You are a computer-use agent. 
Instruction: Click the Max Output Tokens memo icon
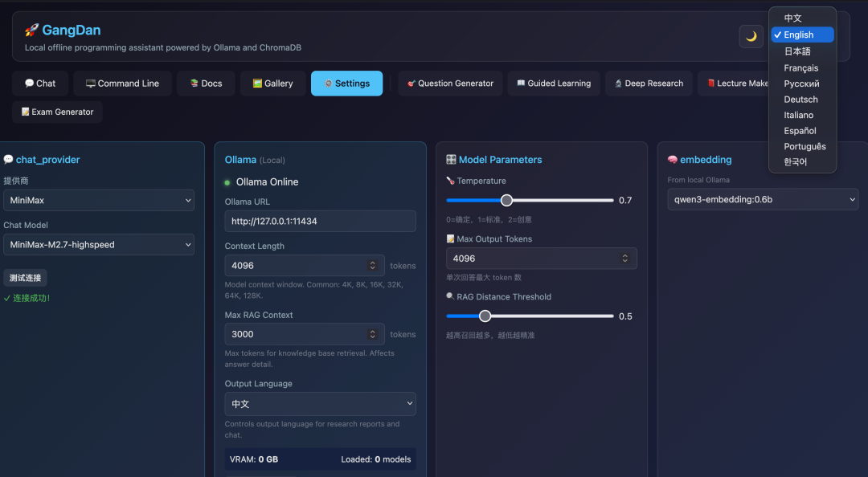(451, 238)
